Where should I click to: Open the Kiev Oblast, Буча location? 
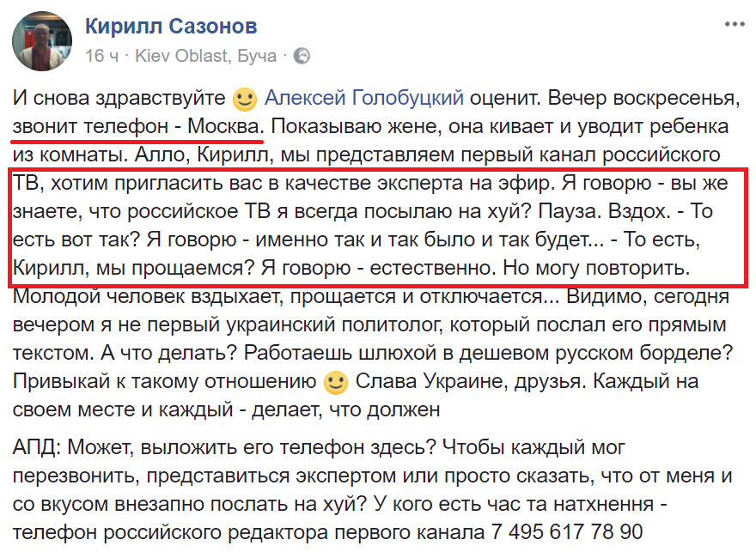(206, 57)
